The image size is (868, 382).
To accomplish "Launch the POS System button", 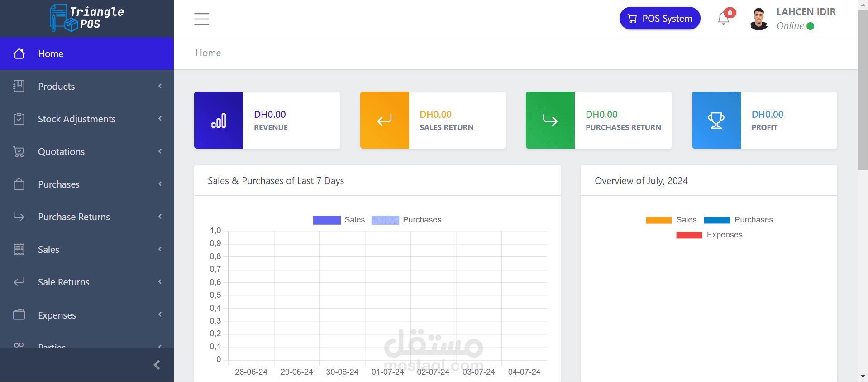I will click(x=660, y=19).
